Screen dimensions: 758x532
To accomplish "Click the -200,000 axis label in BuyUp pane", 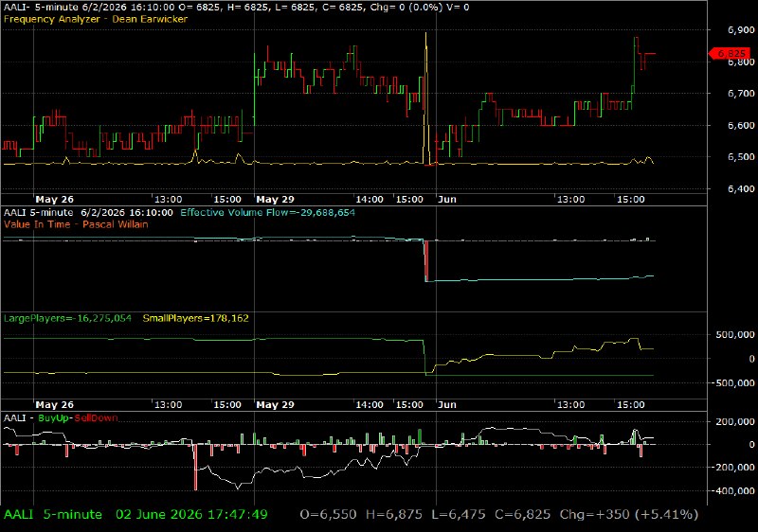I will coord(733,468).
